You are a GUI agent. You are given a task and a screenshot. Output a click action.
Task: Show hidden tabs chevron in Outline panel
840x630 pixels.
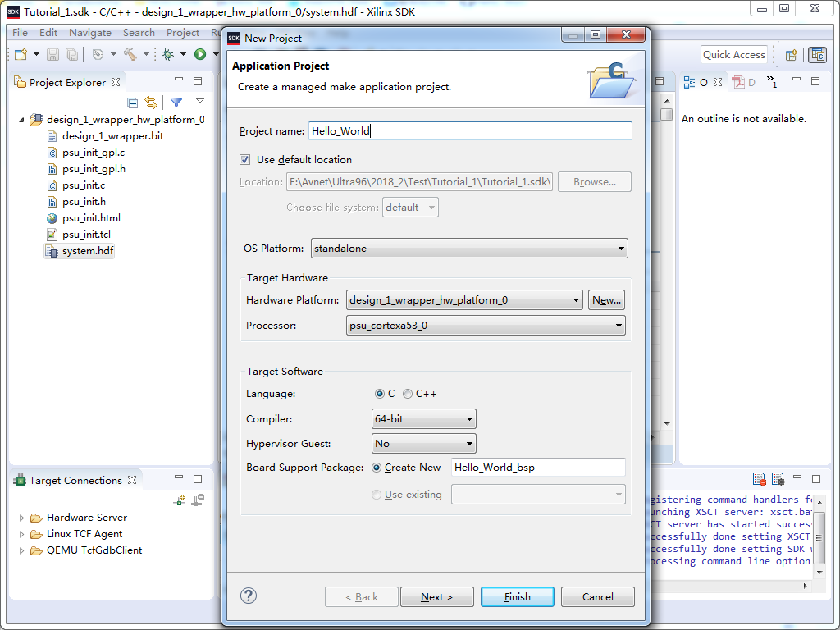pyautogui.click(x=771, y=81)
